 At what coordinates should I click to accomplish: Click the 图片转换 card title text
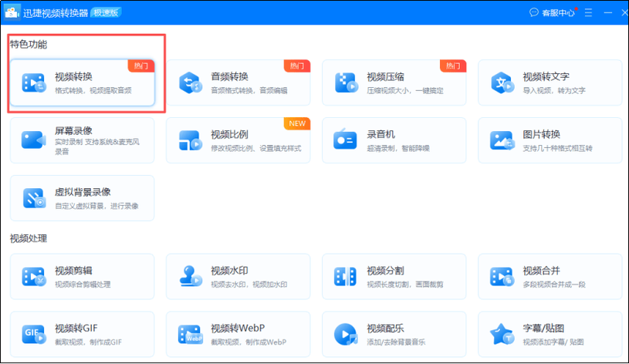(541, 134)
